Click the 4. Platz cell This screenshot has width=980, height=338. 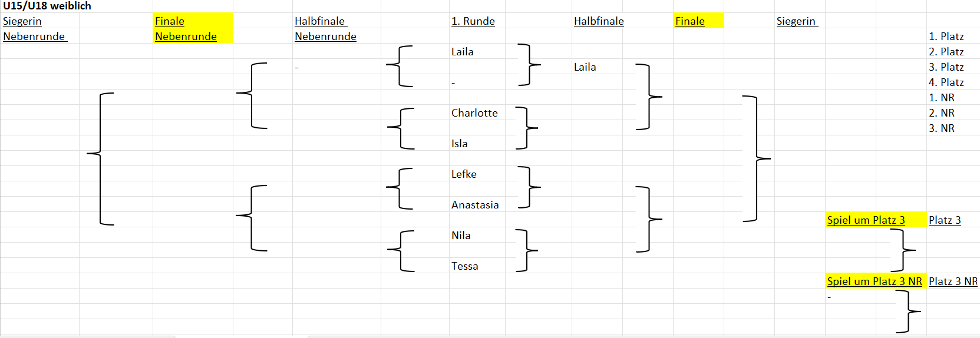click(946, 82)
